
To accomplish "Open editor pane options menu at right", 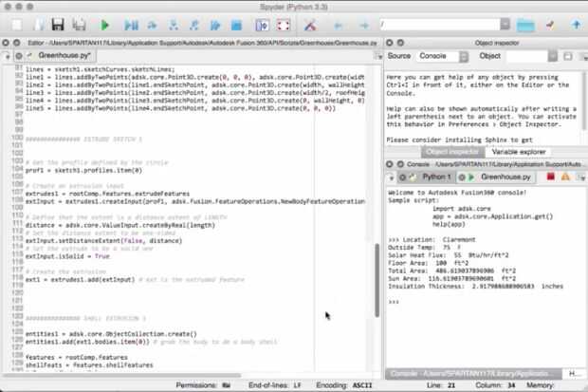I will pos(379,56).
